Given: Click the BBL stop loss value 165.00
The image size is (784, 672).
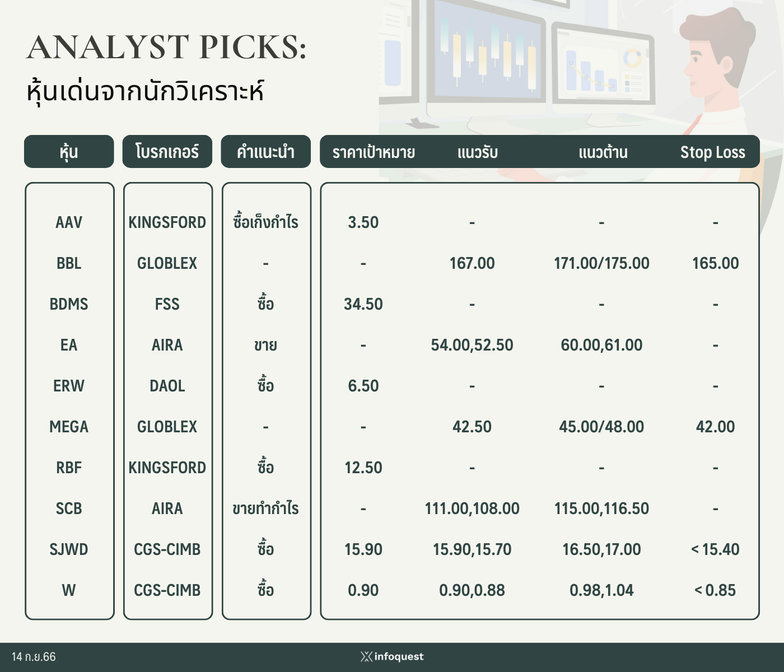Looking at the screenshot, I should pos(716,263).
